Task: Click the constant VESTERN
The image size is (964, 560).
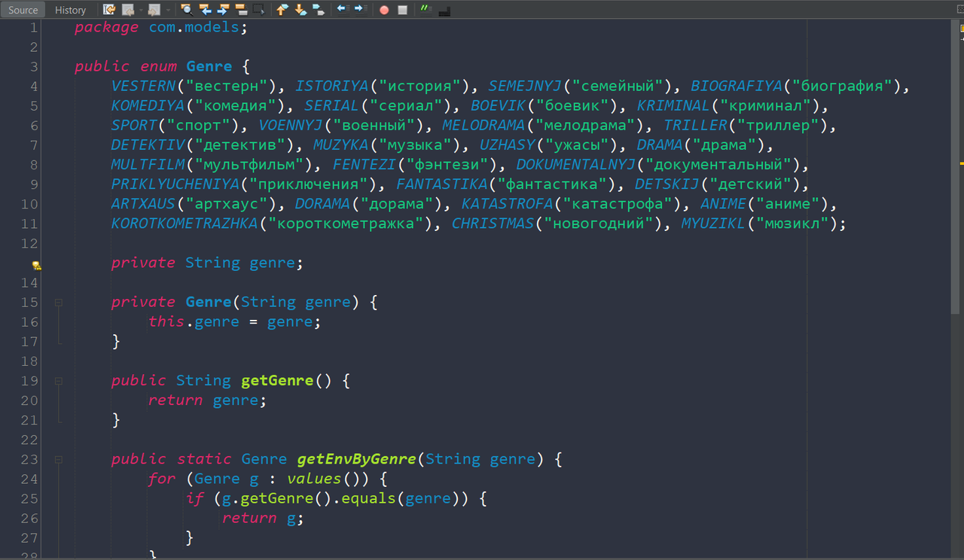Action: pos(143,86)
